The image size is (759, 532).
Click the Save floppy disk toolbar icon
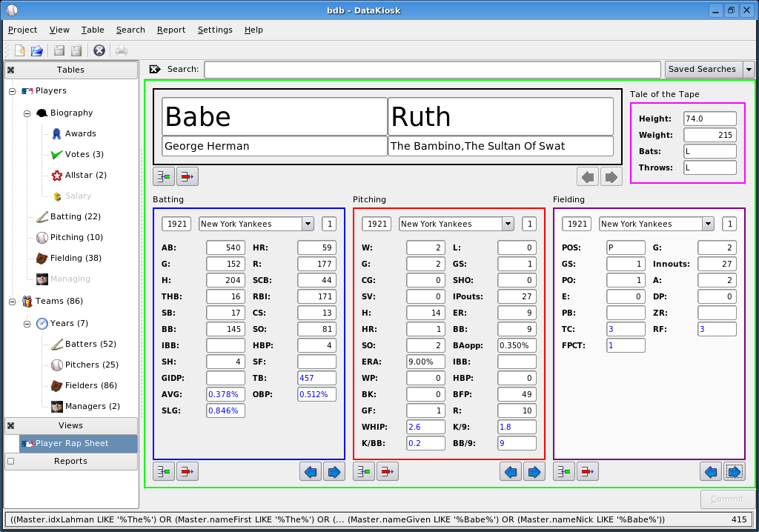click(x=59, y=50)
